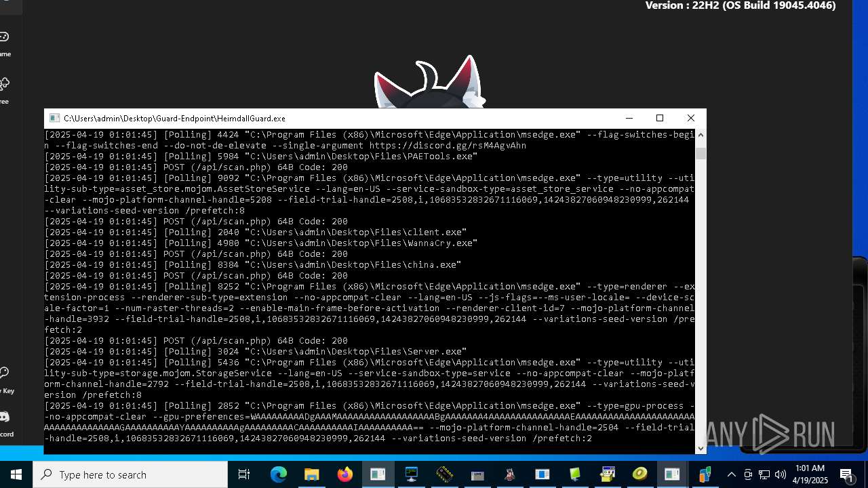Open network status tray icon
This screenshot has height=488, width=868.
point(764,474)
